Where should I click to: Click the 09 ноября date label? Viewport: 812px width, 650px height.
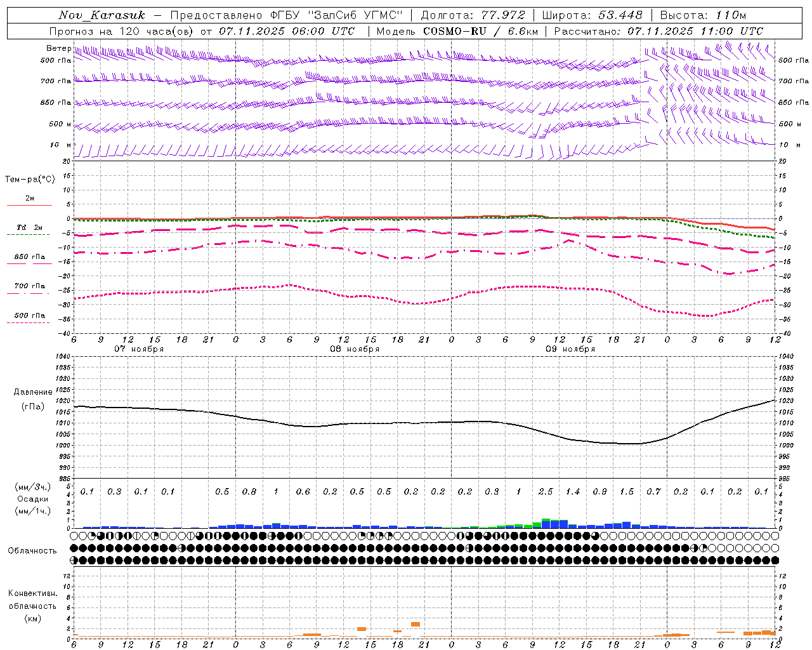(x=570, y=349)
